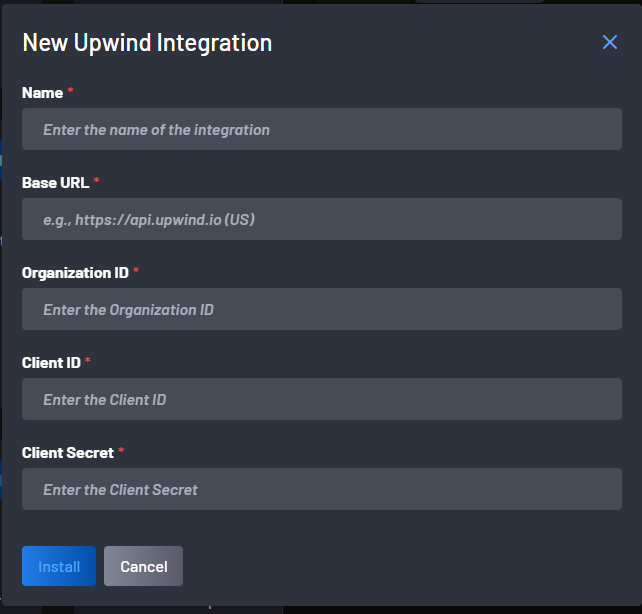Screen dimensions: 642x614
Task: Click the blue Install button
Action: (59, 566)
